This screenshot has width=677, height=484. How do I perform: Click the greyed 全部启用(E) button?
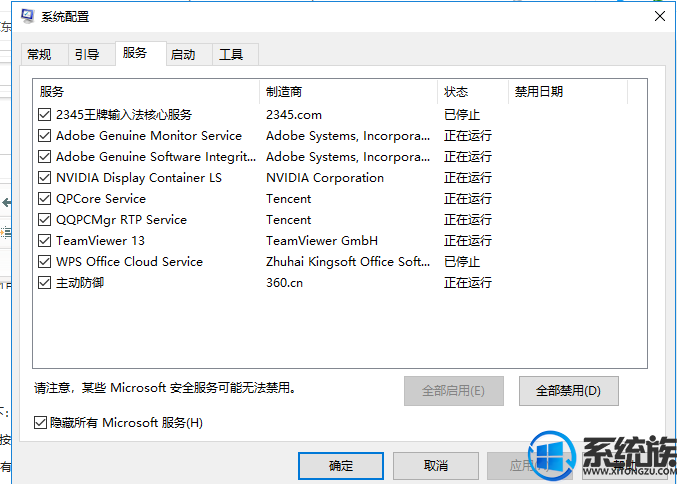454,391
